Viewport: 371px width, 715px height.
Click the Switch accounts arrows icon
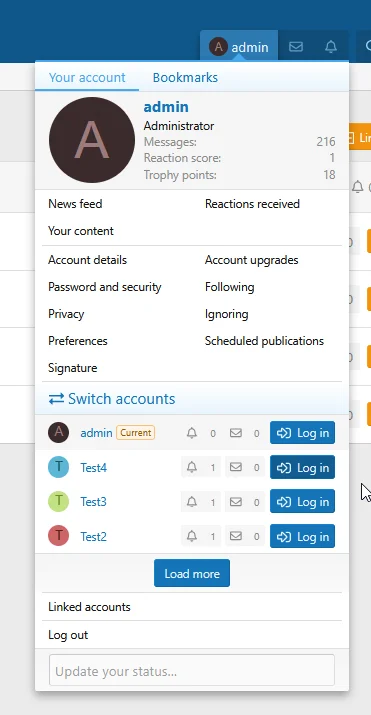[x=56, y=399]
